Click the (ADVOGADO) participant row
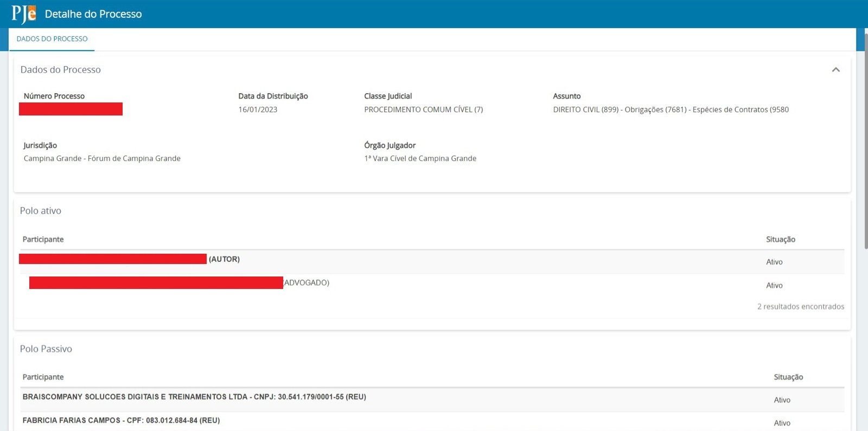This screenshot has width=868, height=431. (432, 285)
